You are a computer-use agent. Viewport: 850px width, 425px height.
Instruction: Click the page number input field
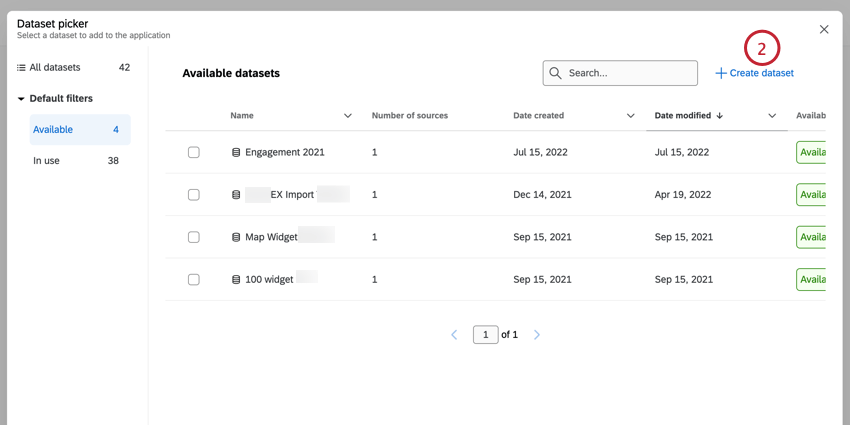click(x=485, y=335)
